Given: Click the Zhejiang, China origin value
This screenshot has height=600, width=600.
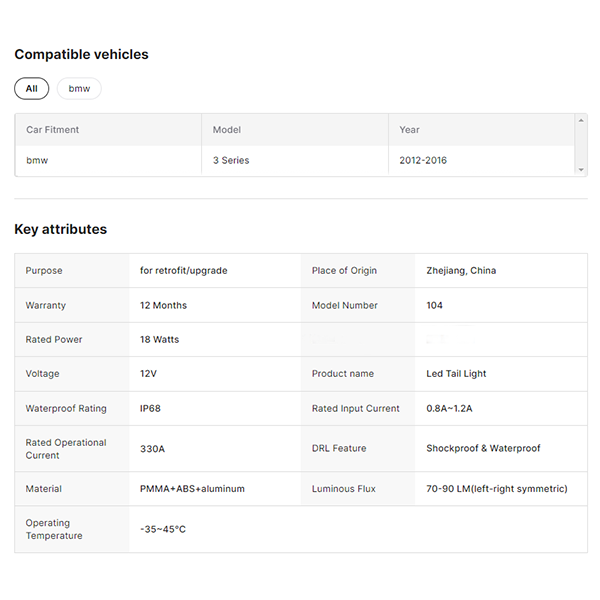Looking at the screenshot, I should click(461, 271).
